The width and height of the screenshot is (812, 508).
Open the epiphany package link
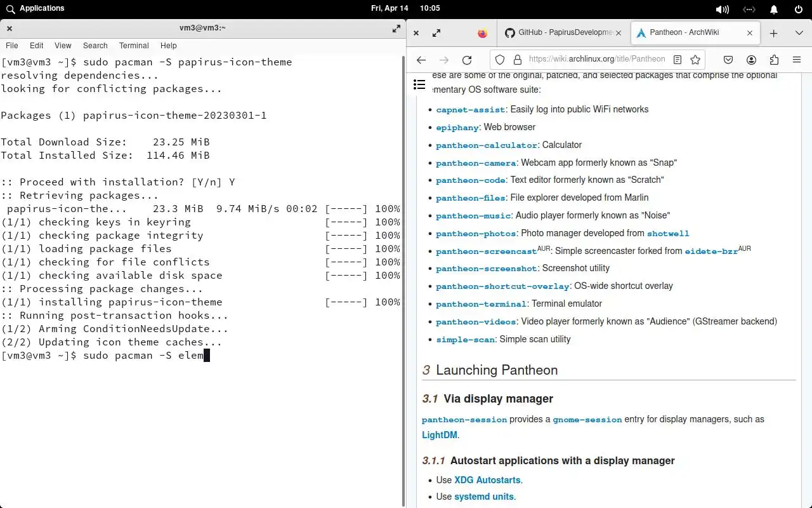457,128
